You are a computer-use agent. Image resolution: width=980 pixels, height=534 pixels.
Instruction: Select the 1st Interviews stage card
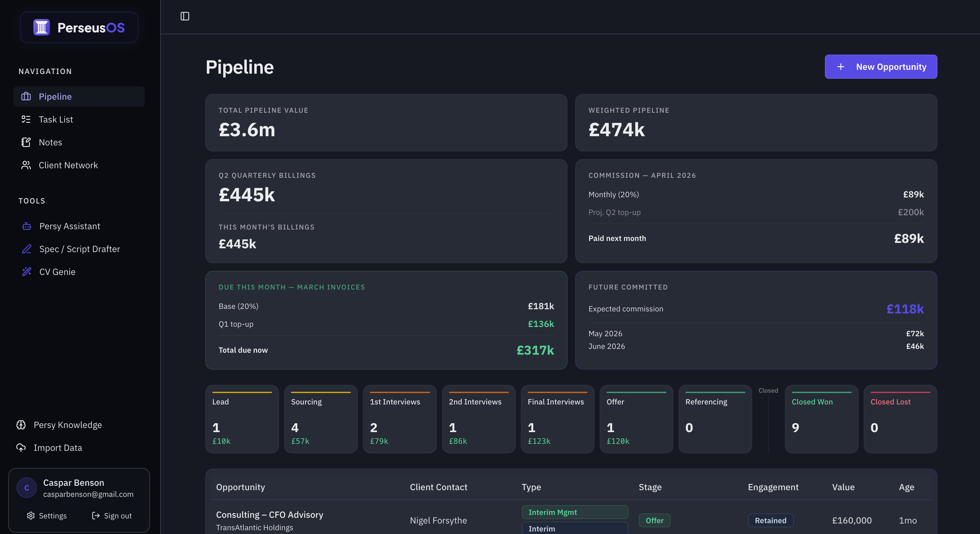(x=399, y=419)
